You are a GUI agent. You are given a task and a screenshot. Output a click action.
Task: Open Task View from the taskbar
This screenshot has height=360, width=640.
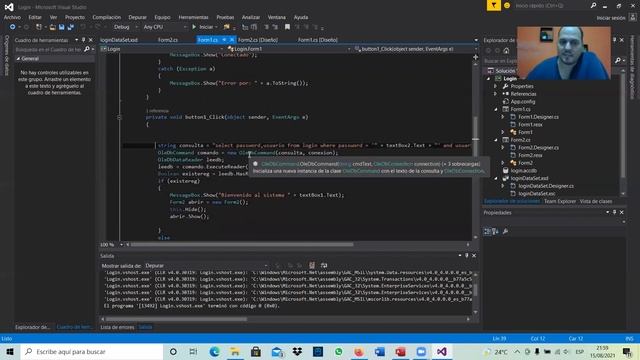pos(193,351)
